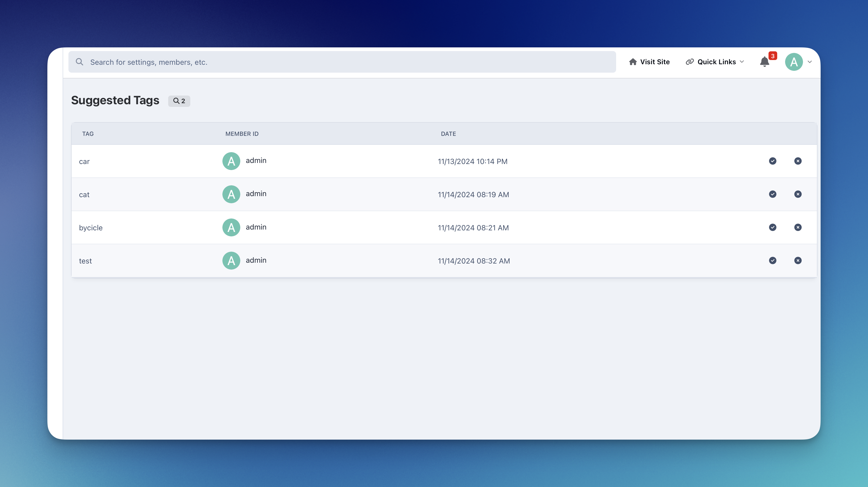
Task: Approve the cat tag suggestion
Action: [x=773, y=194]
